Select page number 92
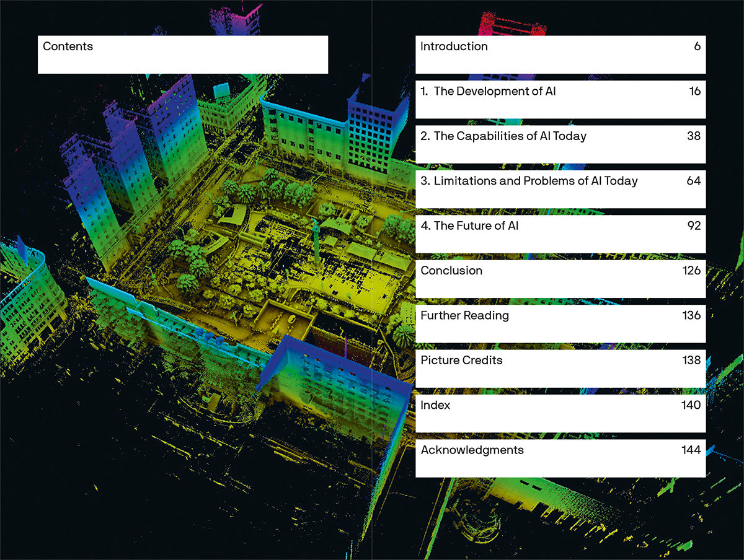Viewport: 744px width, 560px height. click(x=693, y=226)
